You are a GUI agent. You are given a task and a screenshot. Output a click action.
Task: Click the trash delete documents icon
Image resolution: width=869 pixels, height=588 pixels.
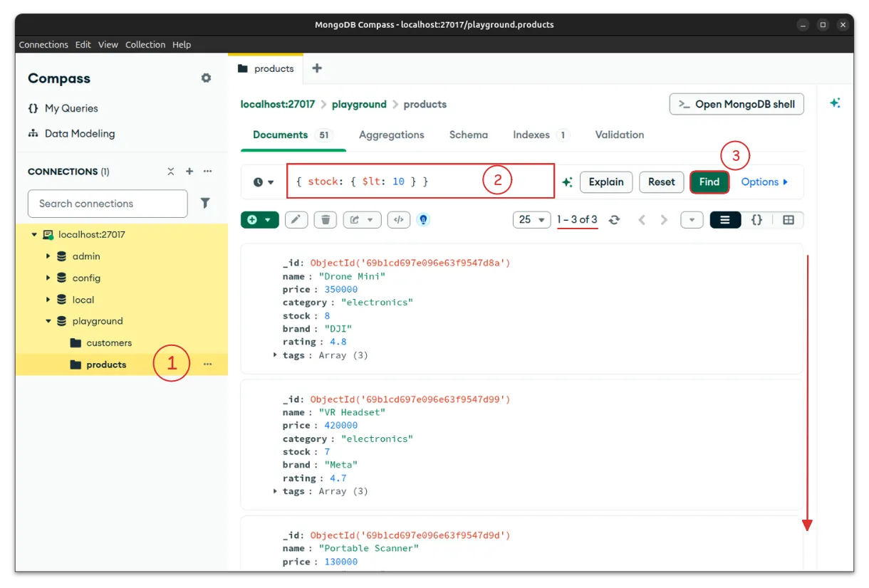[x=326, y=220]
